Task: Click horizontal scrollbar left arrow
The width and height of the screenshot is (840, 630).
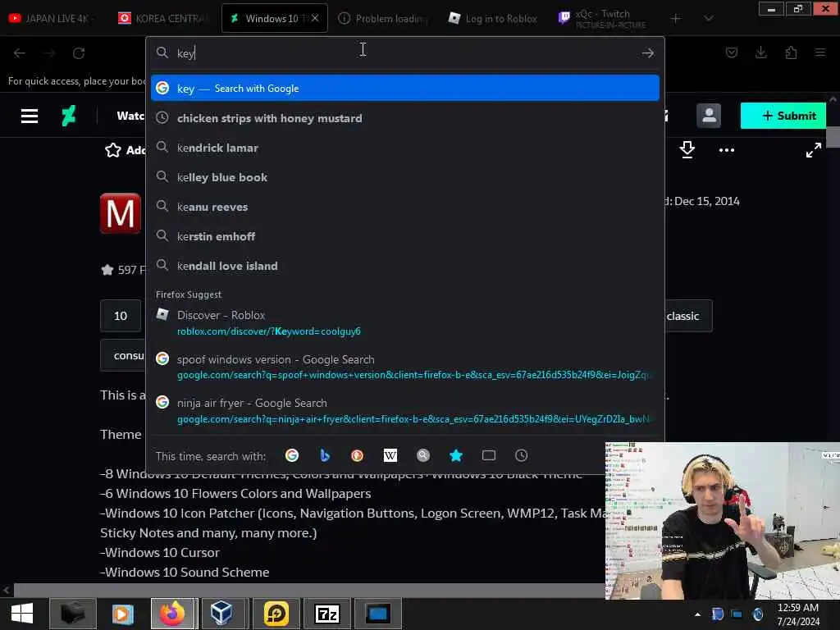Action: click(6, 591)
